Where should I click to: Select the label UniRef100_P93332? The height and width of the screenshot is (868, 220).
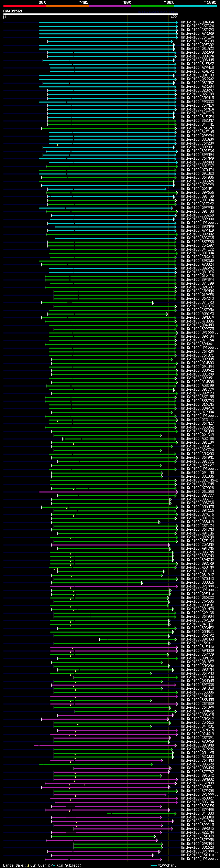(x=197, y=102)
